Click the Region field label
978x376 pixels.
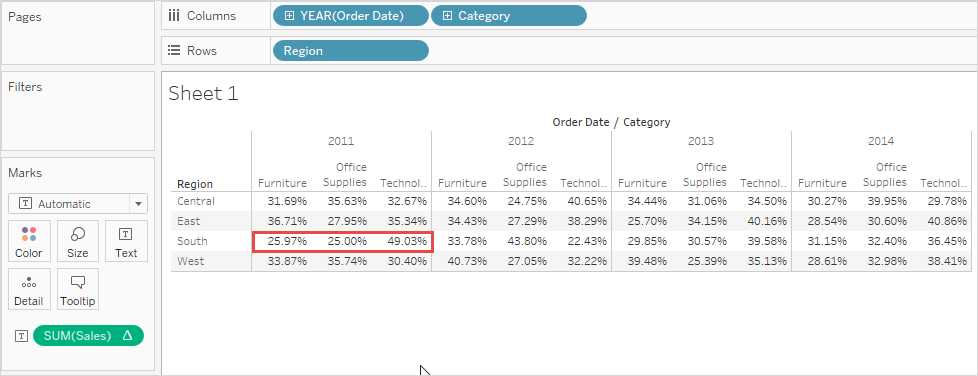click(x=195, y=184)
